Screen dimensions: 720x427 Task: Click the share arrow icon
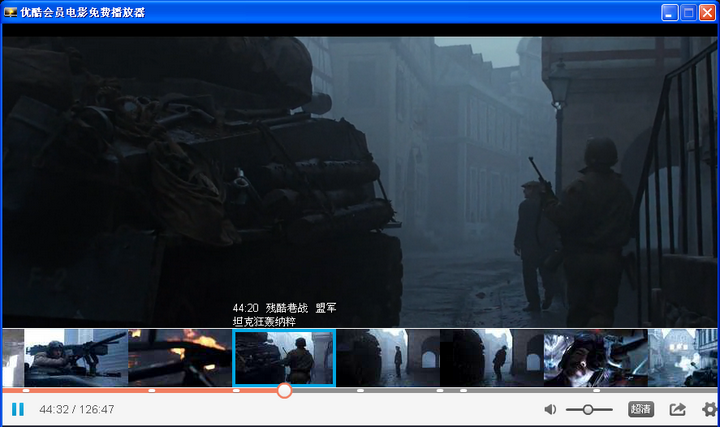point(677,409)
